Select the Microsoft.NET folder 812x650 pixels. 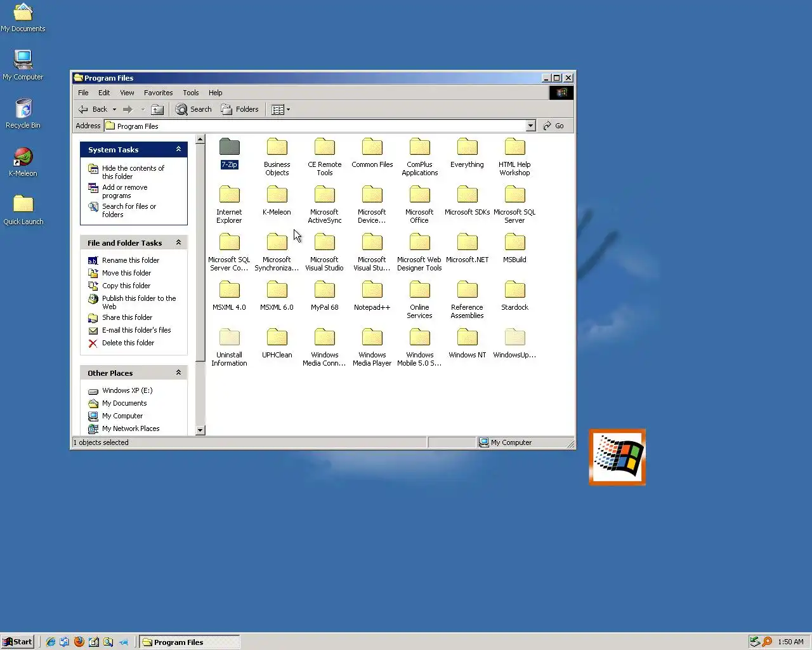click(467, 248)
